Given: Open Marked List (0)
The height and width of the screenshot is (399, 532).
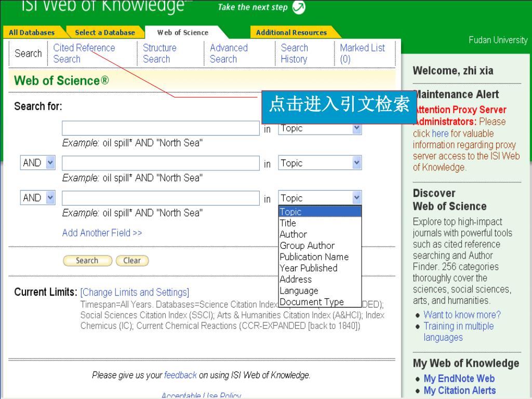Looking at the screenshot, I should [362, 54].
